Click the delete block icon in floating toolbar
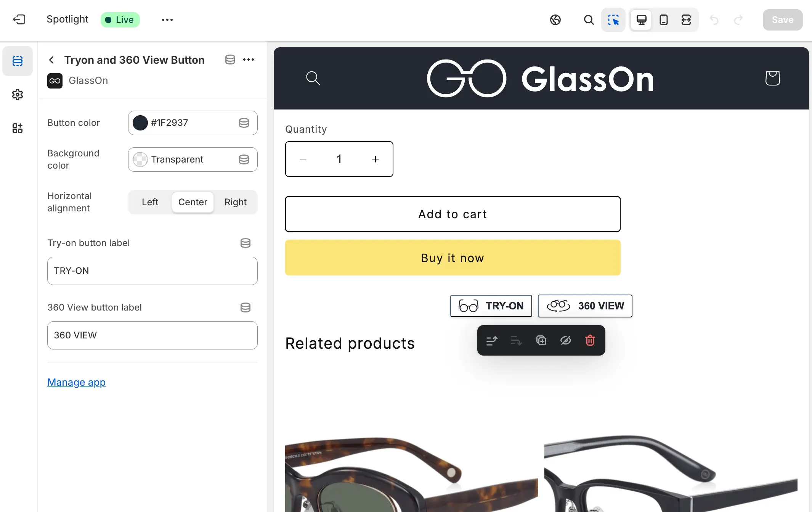Image resolution: width=812 pixels, height=512 pixels. (x=590, y=340)
